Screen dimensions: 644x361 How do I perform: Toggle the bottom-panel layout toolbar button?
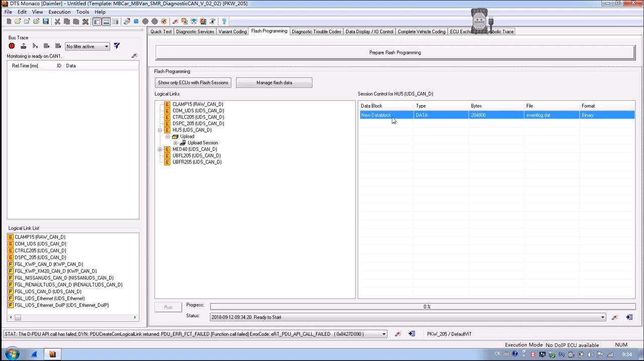[x=106, y=22]
